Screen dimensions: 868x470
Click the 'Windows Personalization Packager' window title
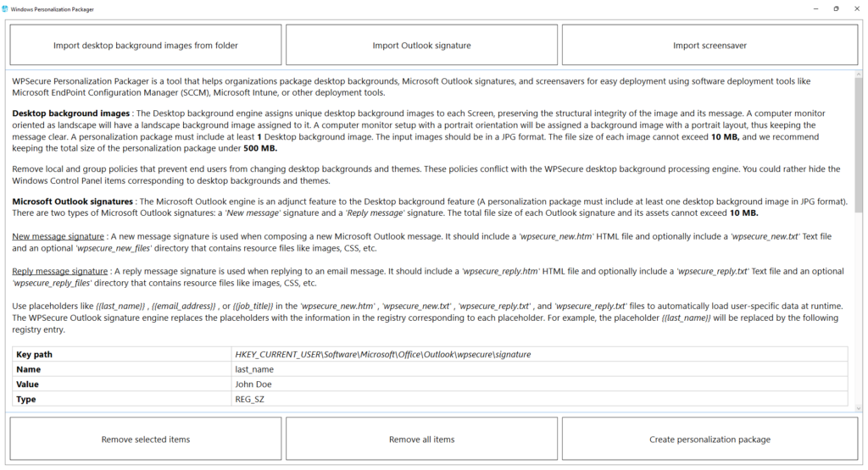point(53,9)
